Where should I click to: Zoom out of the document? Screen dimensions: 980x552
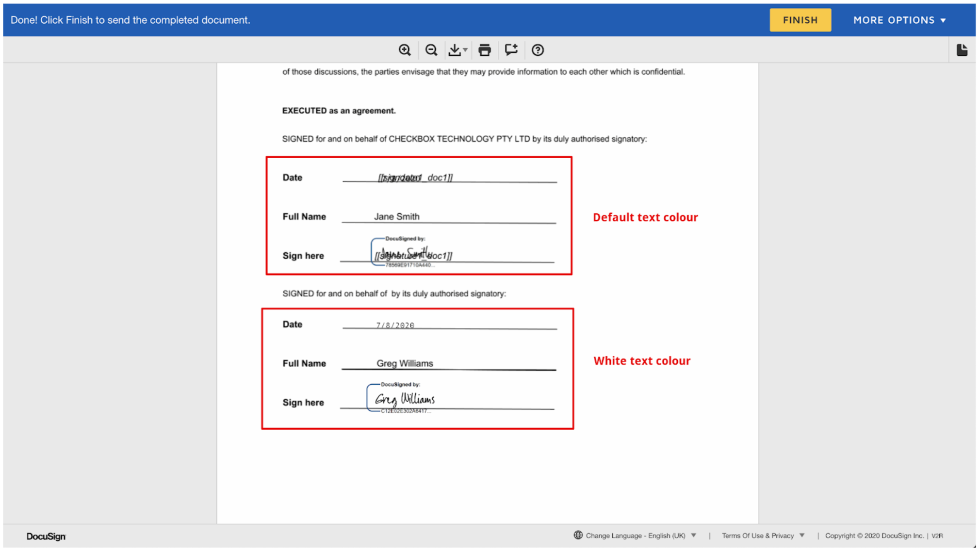tap(431, 50)
